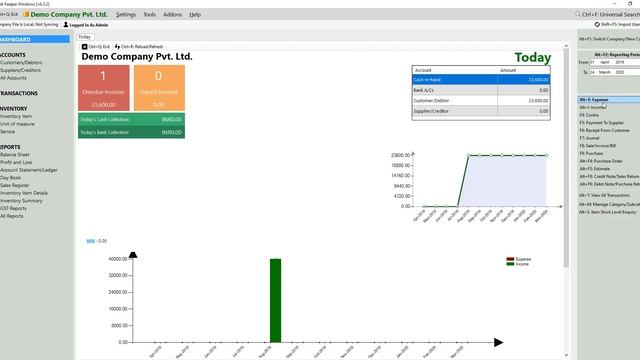Screen dimensions: 640x360
Task: Click the company folder icon in menu bar
Action: pyautogui.click(x=26, y=14)
